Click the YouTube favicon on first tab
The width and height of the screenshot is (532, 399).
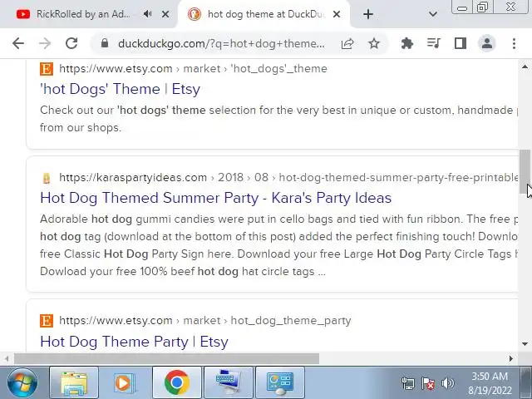[x=23, y=14]
